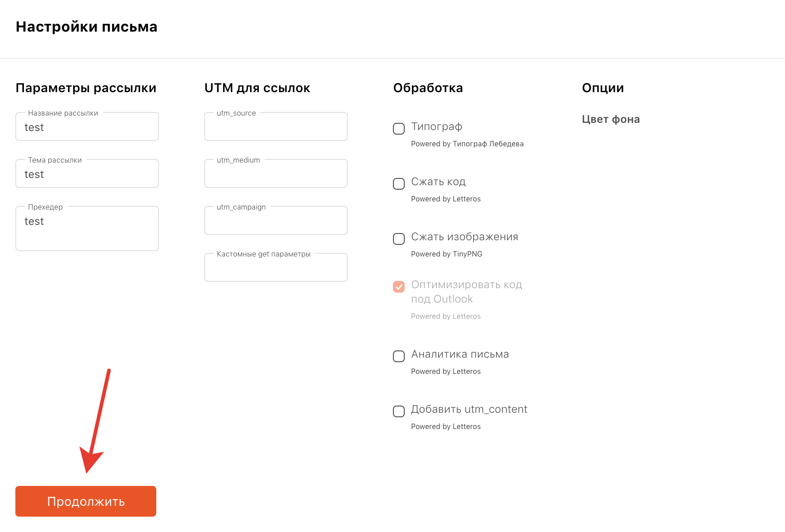Viewport: 785px width, 532px height.
Task: Click the Цвет фона option heading
Action: coord(611,119)
